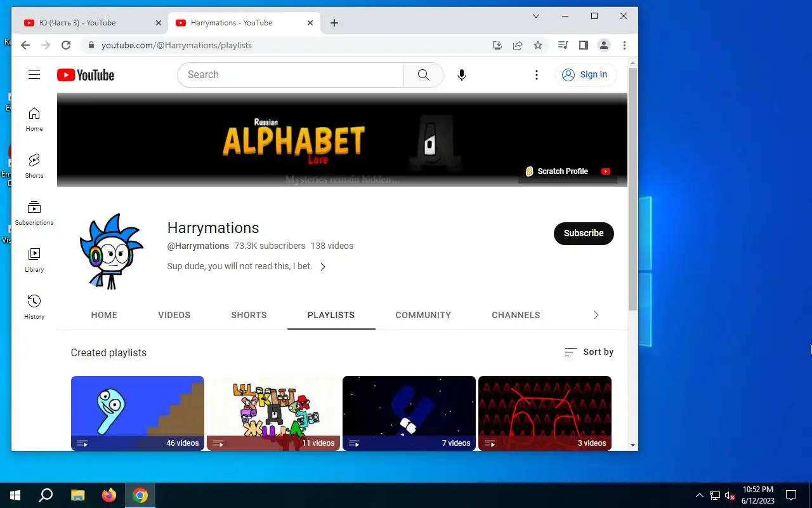Image resolution: width=812 pixels, height=508 pixels.
Task: Open Firefox from taskbar
Action: click(109, 495)
